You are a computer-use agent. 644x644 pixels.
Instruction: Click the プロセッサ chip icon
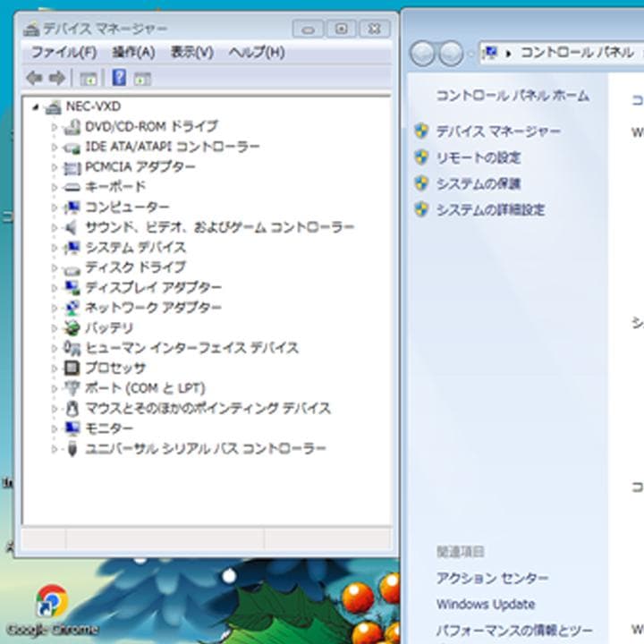(x=72, y=368)
